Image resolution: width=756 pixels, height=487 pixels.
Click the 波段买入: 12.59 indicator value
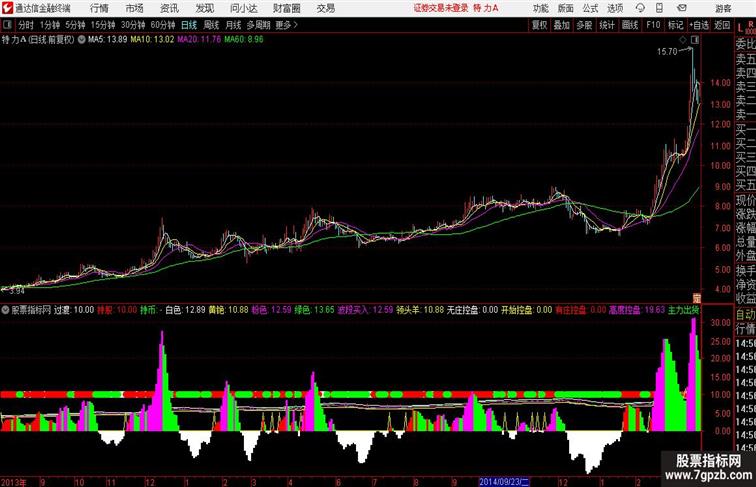(x=365, y=310)
